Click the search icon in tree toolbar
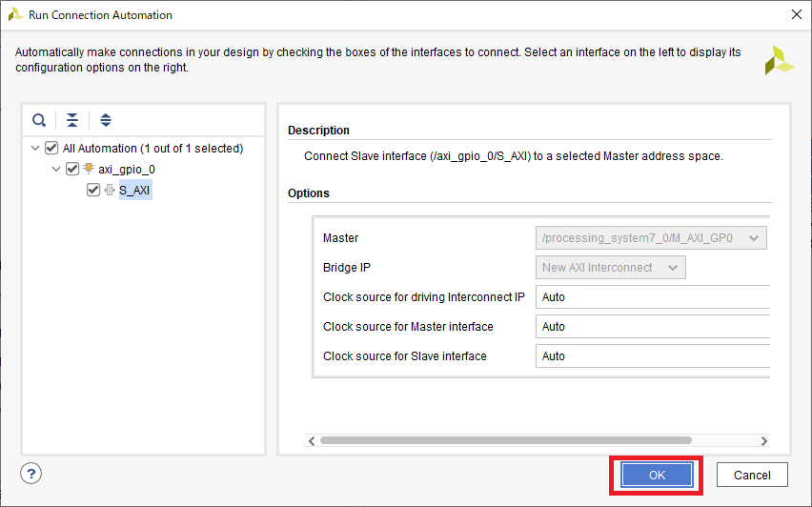Screen dimensions: 812x507 (x=39, y=120)
